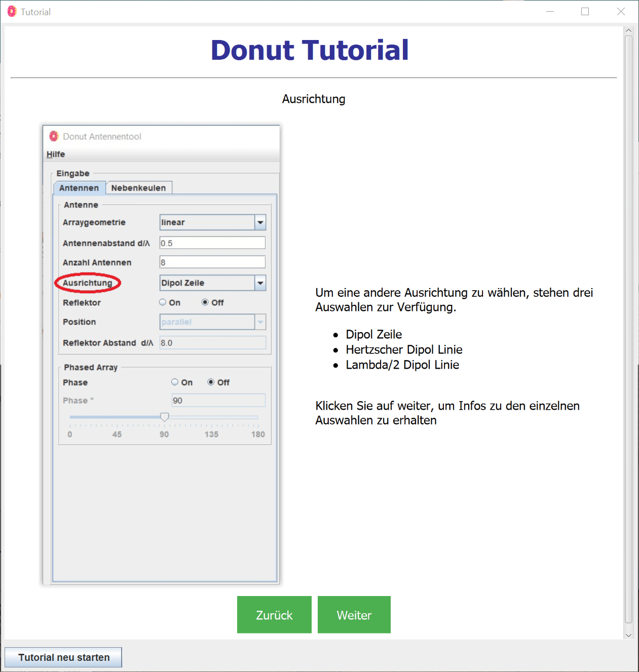Select the Reflektor Off radio button
This screenshot has width=639, height=672.
[x=205, y=302]
